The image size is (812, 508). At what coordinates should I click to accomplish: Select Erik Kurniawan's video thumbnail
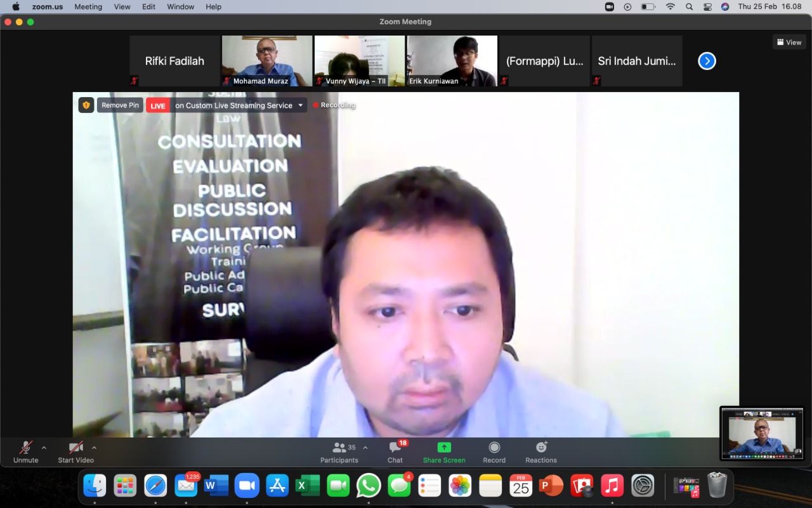(x=452, y=61)
